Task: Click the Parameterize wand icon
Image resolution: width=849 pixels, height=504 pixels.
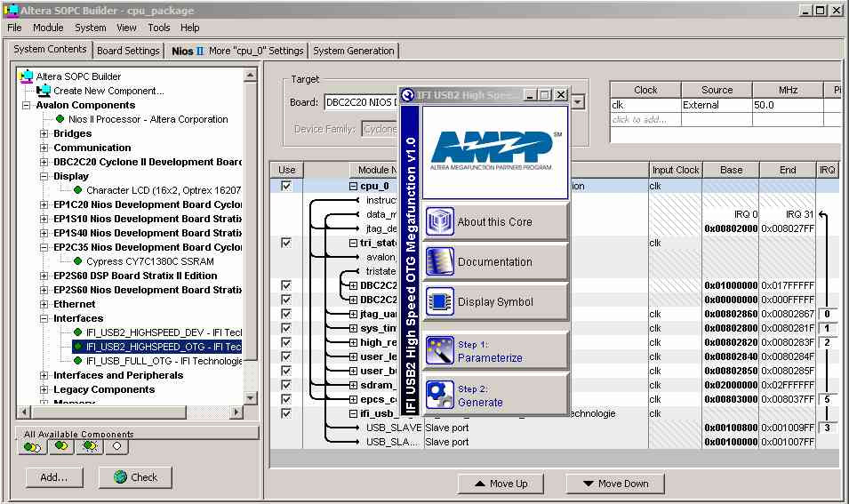Action: point(439,351)
